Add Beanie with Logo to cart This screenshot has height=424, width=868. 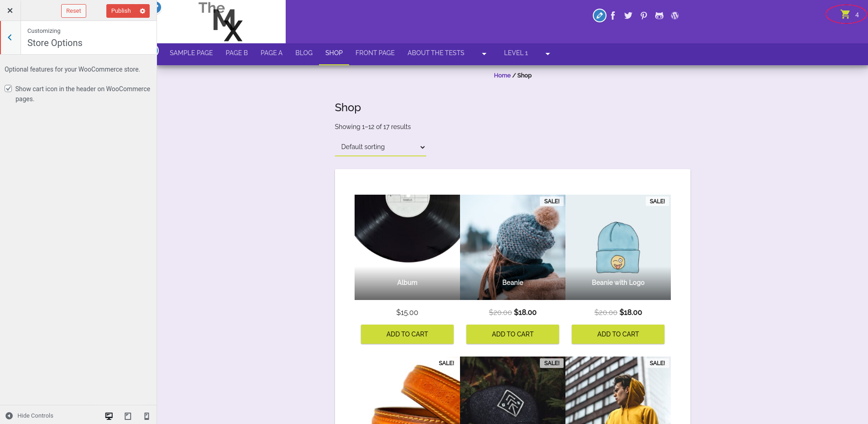[618, 334]
